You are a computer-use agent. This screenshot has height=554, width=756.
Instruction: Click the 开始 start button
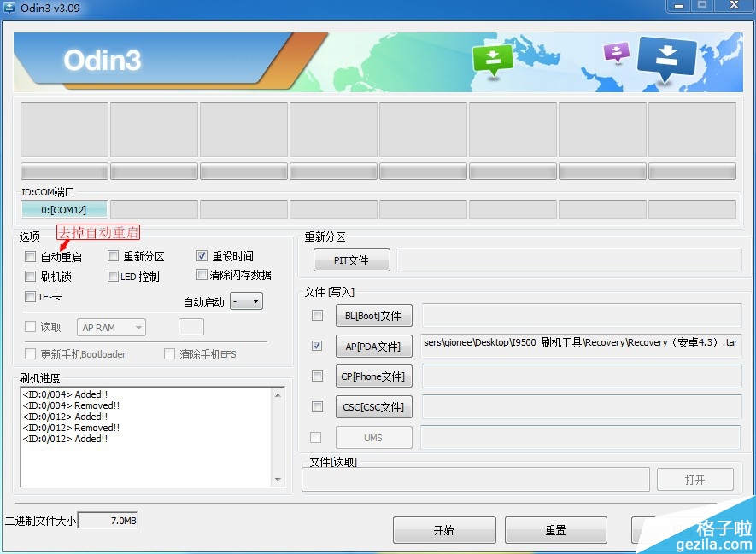[x=444, y=530]
